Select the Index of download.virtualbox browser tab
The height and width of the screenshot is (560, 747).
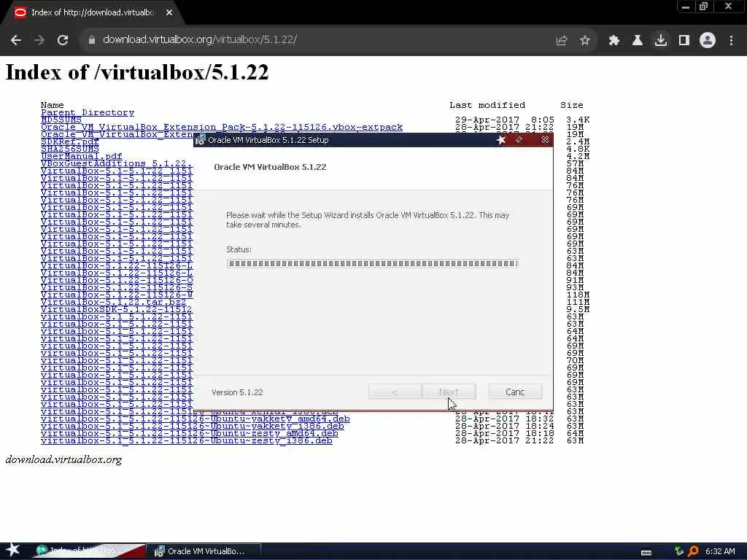pos(93,13)
